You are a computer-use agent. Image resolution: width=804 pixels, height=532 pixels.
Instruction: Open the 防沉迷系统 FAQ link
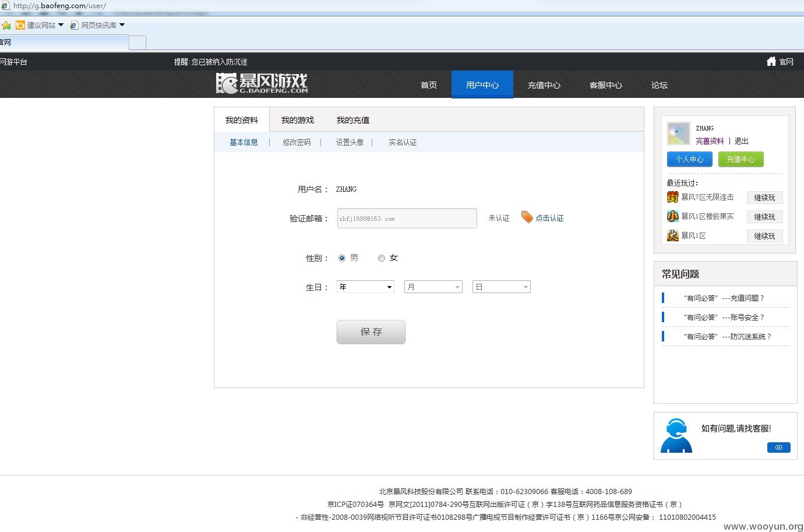[728, 336]
